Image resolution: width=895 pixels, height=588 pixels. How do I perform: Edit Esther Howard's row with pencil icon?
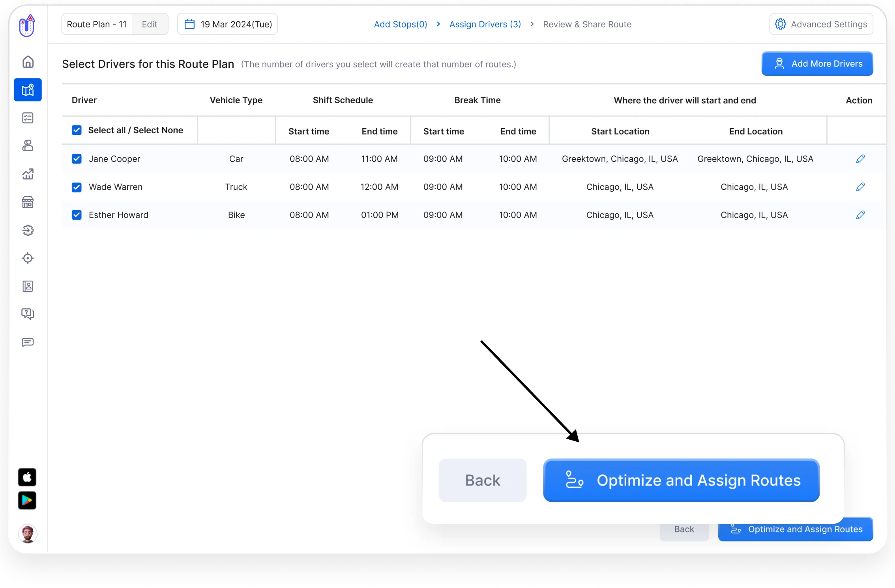860,215
